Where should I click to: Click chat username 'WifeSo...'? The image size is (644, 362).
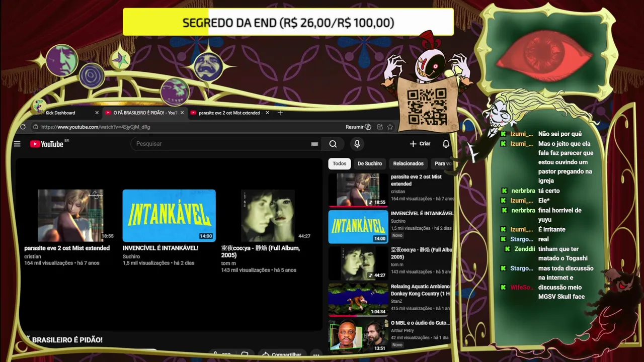click(x=522, y=287)
